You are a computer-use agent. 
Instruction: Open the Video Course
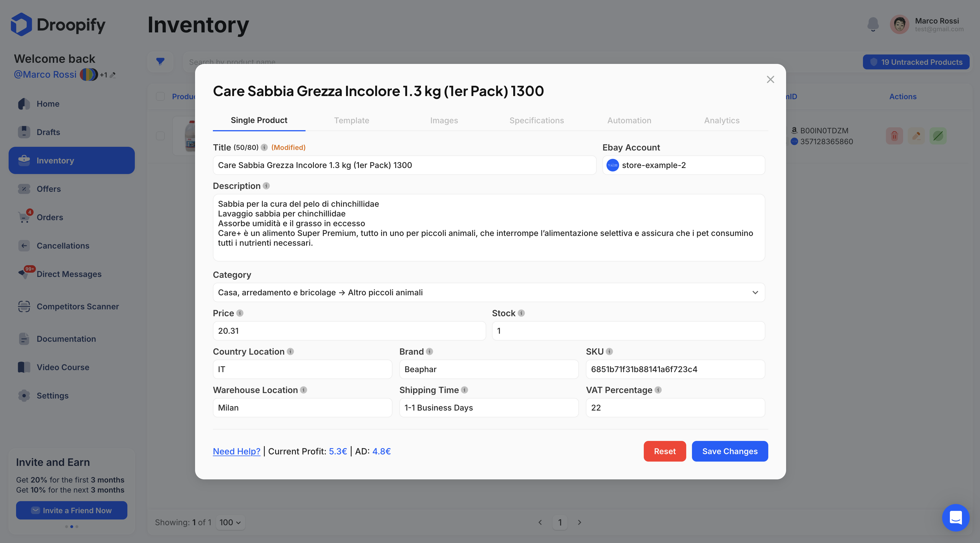click(63, 367)
